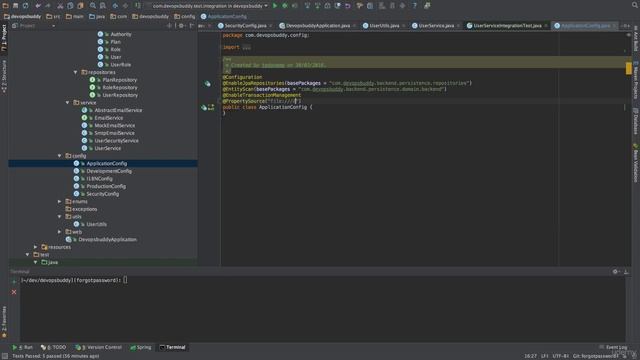This screenshot has height=360, width=640.
Task: Open Search Everywhere magnifier at top right
Action: (x=635, y=5)
